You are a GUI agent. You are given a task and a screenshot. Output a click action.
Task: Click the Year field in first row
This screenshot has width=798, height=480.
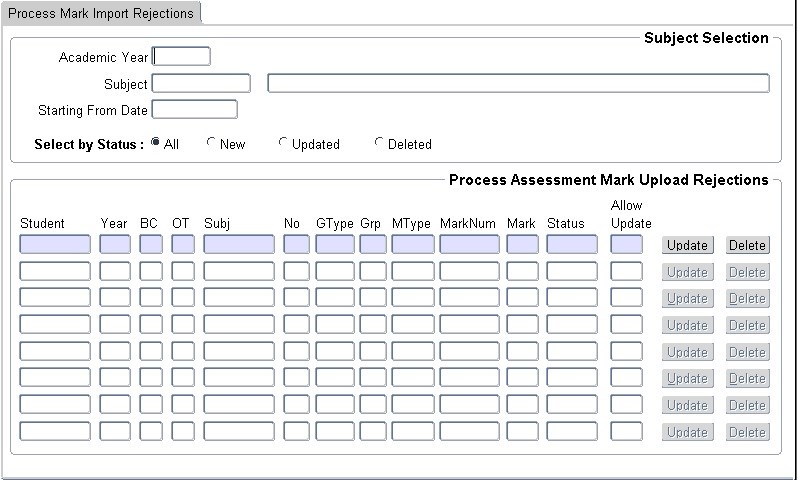click(x=115, y=245)
